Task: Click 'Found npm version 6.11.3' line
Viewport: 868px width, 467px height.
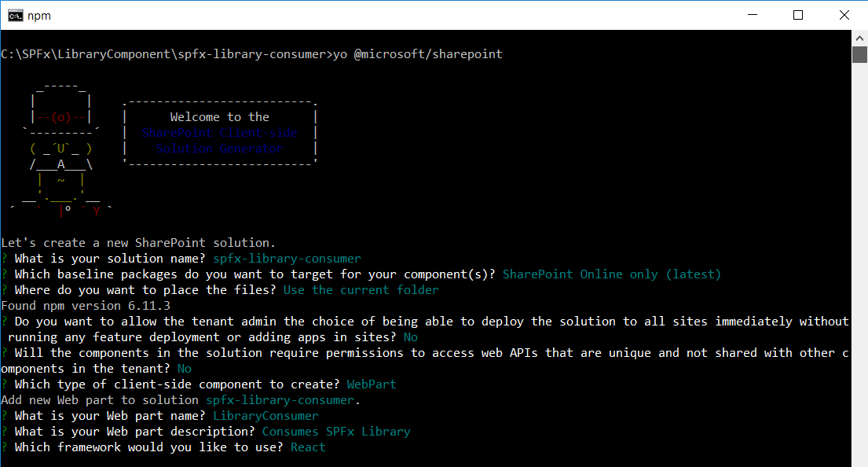Action: pyautogui.click(x=86, y=306)
